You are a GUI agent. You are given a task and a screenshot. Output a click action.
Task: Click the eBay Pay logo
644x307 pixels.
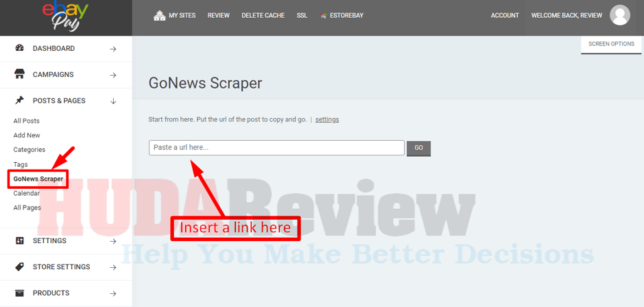[65, 18]
